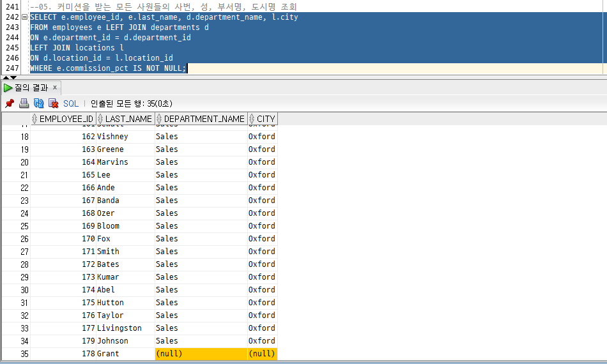
Task: Select the cell with last name Lee
Action: [125, 175]
